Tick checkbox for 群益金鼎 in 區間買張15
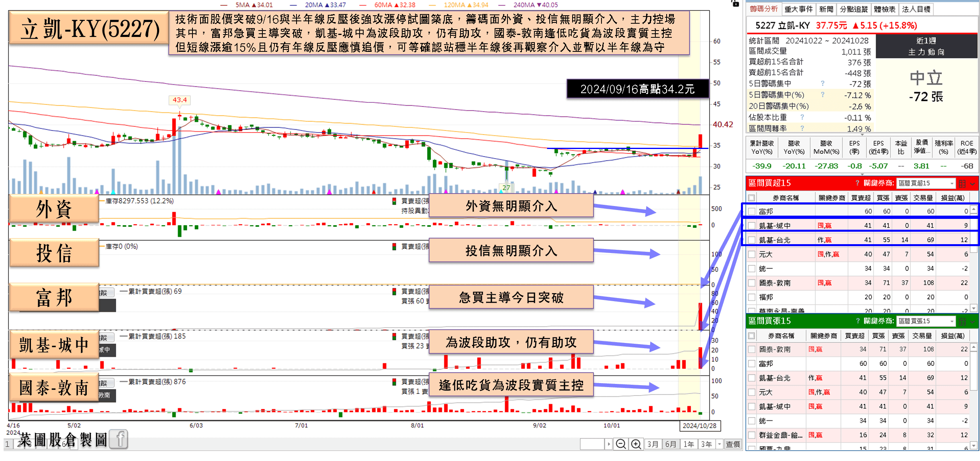This screenshot has width=980, height=461. pyautogui.click(x=752, y=435)
